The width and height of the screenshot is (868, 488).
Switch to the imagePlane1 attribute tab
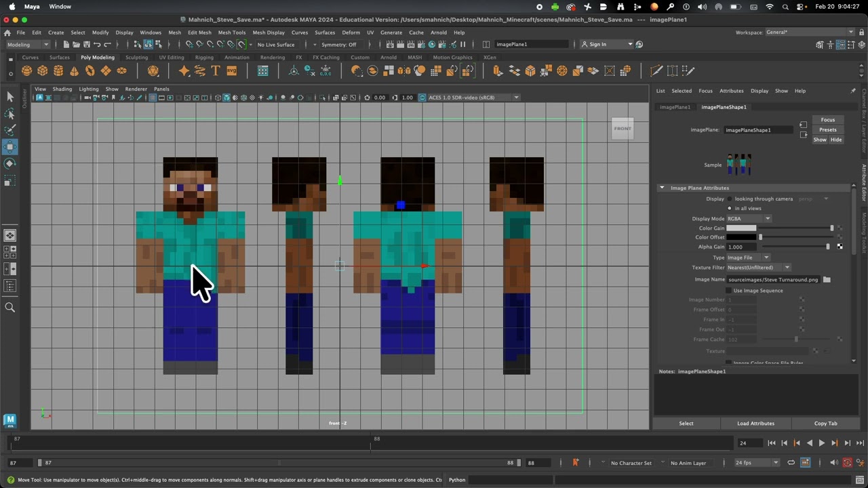[675, 107]
